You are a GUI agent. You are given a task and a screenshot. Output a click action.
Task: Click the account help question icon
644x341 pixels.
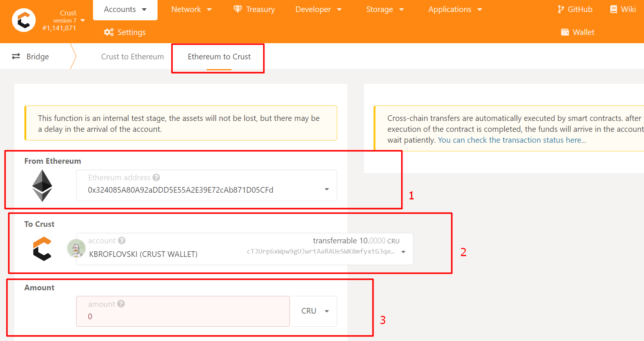click(x=122, y=240)
